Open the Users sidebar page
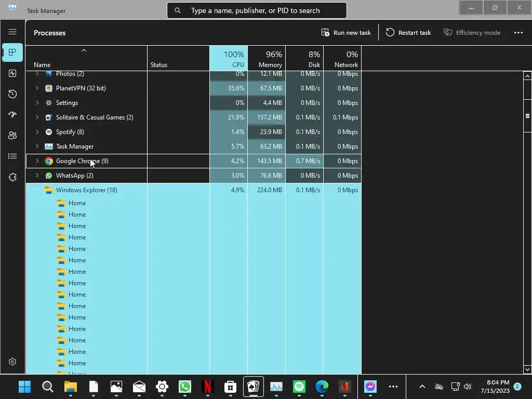 (12, 136)
